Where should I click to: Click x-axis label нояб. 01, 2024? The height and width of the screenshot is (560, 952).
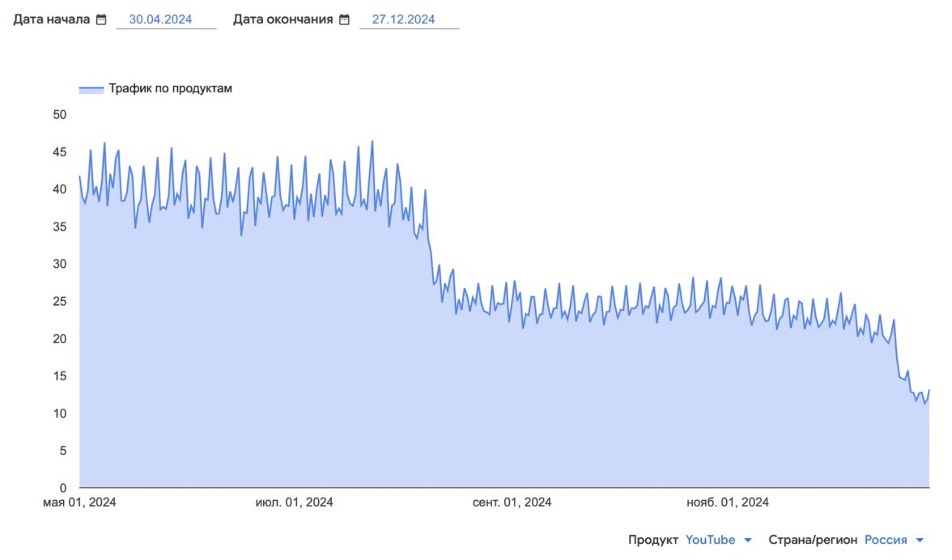[727, 503]
